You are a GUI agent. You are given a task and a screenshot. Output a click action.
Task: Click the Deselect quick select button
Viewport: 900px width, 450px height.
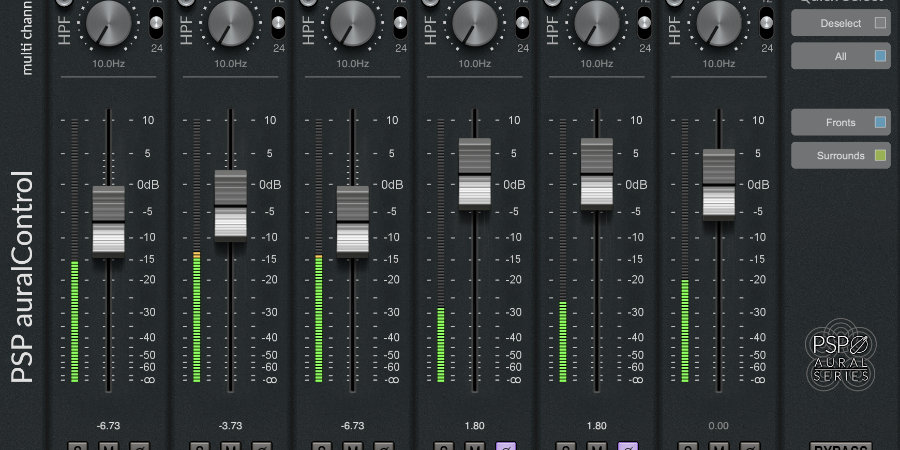point(841,23)
